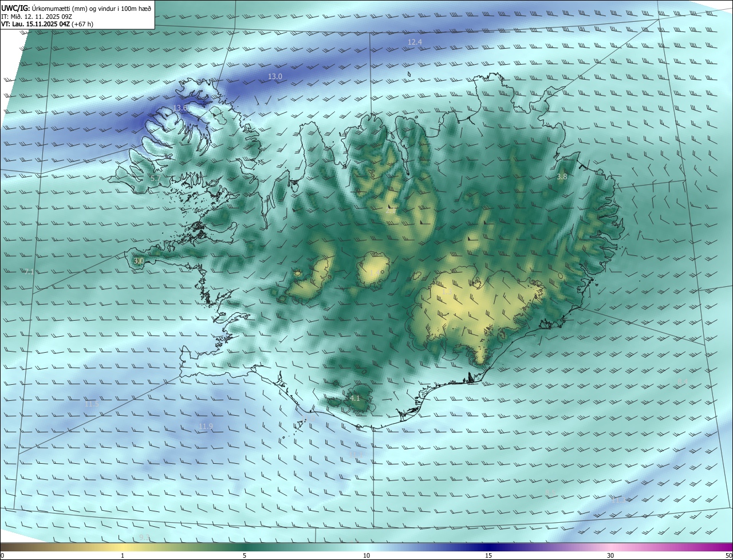The height and width of the screenshot is (560, 733).
Task: Click the 1.4 value on the Hofsjökull glacier
Action: (374, 274)
